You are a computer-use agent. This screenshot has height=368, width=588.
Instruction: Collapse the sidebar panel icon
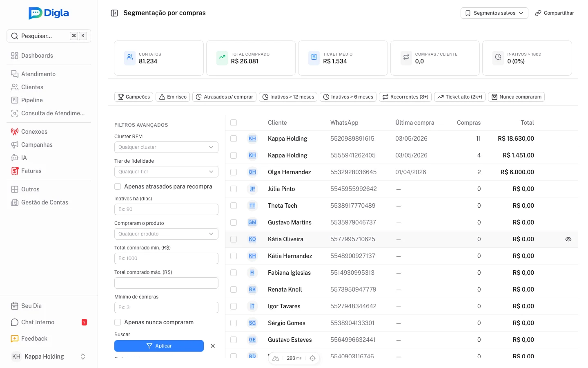click(114, 13)
